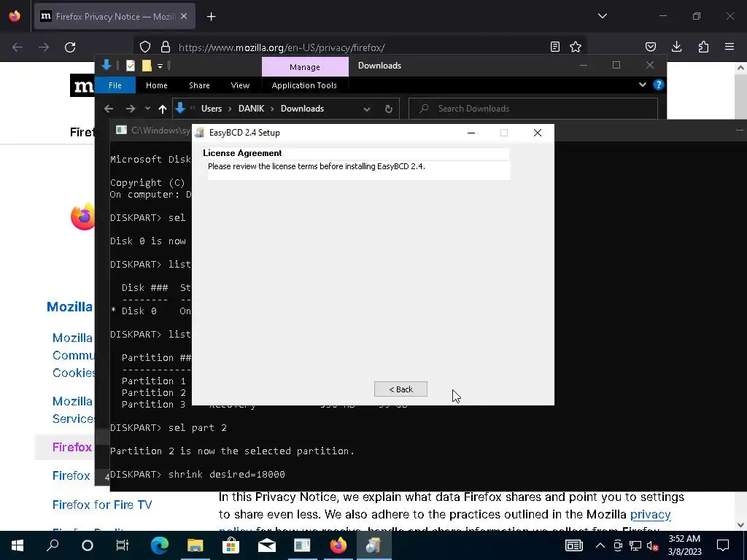This screenshot has height=560, width=747.
Task: Open Explorer help question mark
Action: (659, 85)
